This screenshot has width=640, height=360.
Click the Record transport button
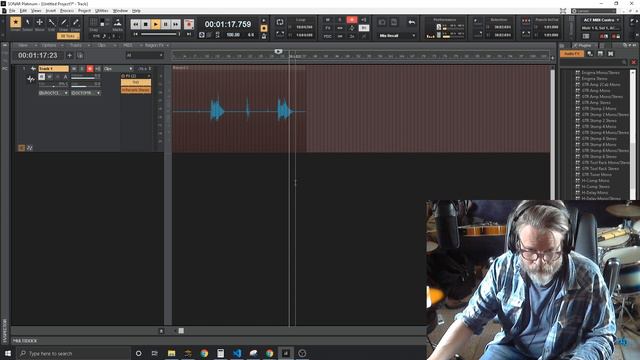coord(189,24)
